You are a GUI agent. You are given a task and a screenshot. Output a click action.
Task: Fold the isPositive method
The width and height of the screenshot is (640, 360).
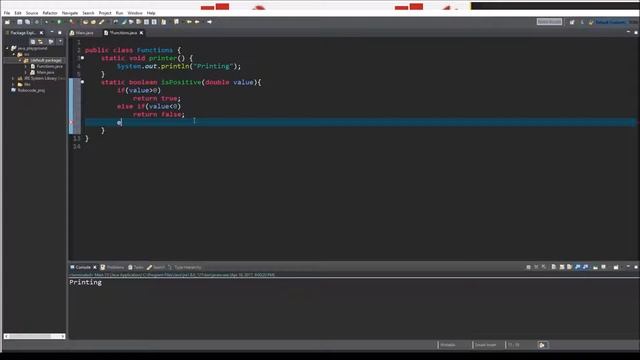(x=82, y=82)
